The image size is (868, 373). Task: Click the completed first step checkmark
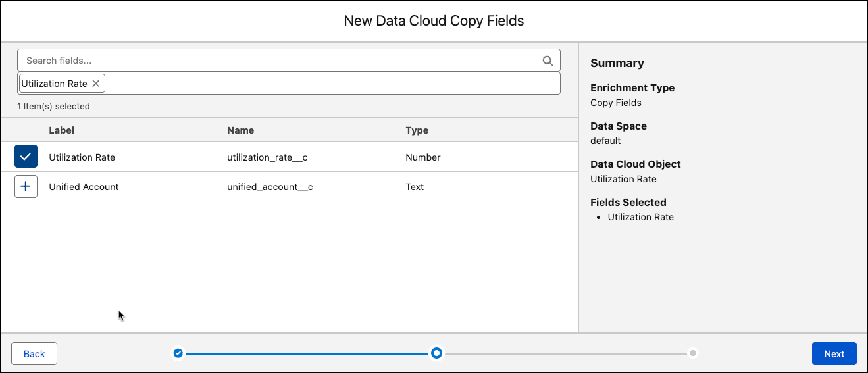click(x=178, y=353)
